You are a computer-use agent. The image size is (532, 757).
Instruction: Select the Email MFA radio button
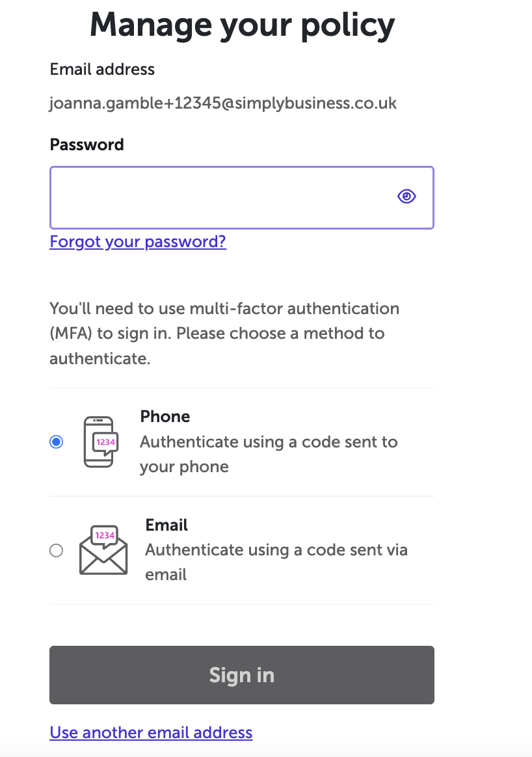(x=56, y=550)
